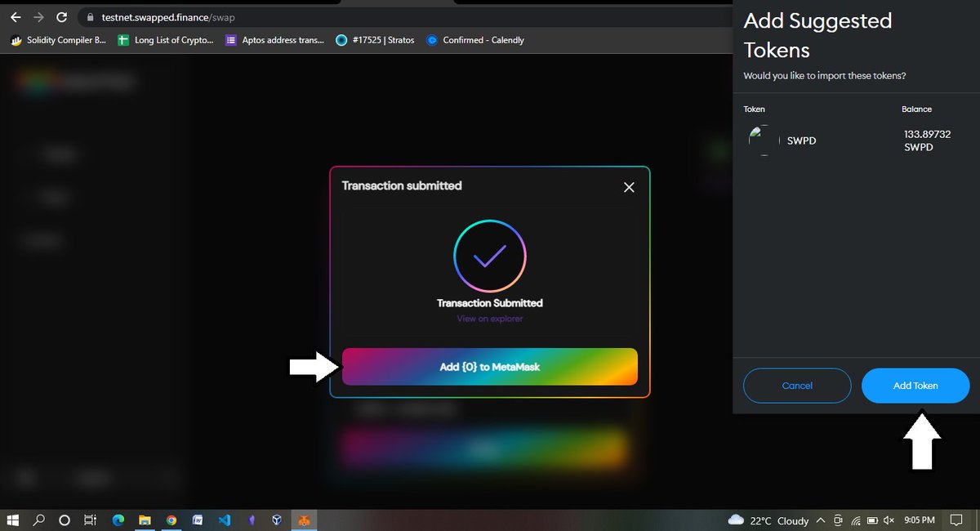Click the browser forward arrow
Screen dimensions: 980x531
38,17
